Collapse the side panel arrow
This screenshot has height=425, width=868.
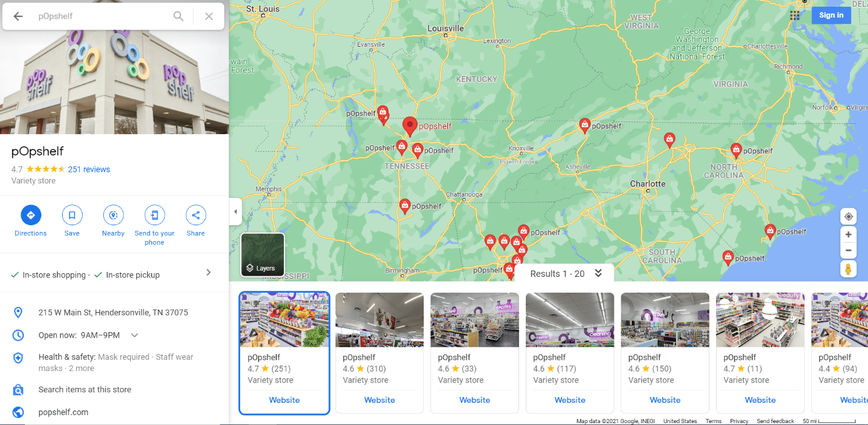[x=236, y=212]
